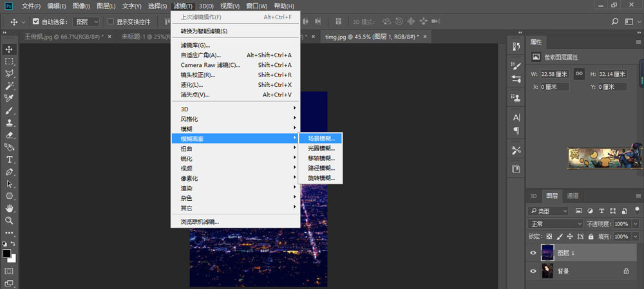The width and height of the screenshot is (644, 289).
Task: Select the Move tool in the toolbox
Action: [10, 49]
